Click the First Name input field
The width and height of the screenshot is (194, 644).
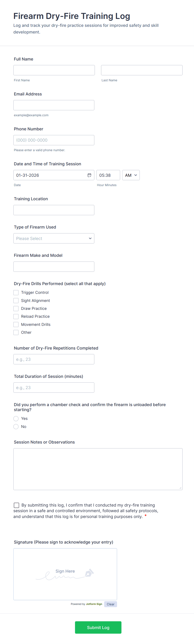point(54,70)
